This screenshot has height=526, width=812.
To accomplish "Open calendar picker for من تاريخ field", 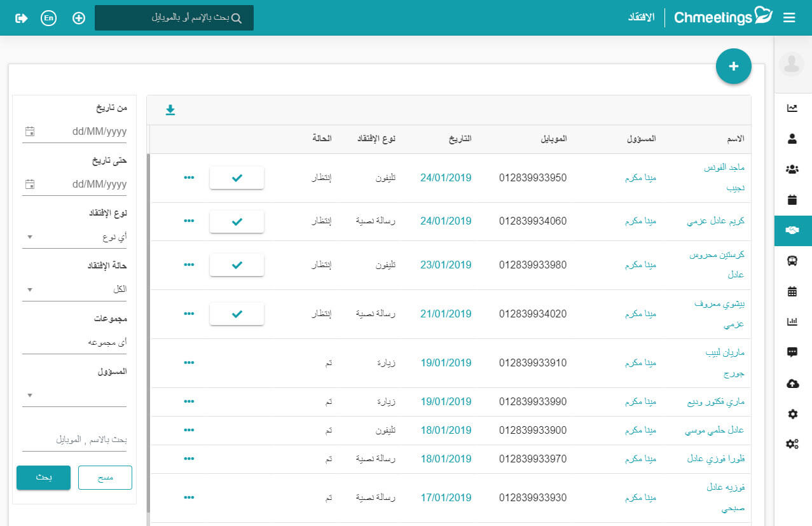I will (x=29, y=132).
